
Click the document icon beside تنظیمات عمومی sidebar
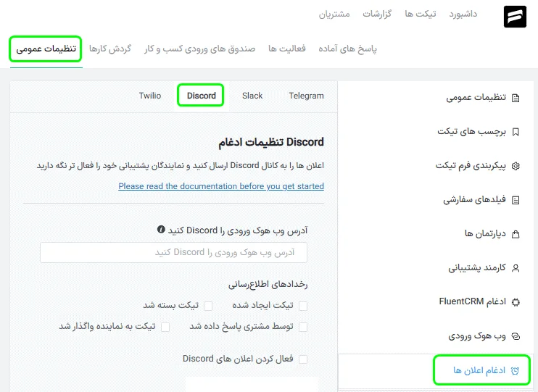click(516, 99)
